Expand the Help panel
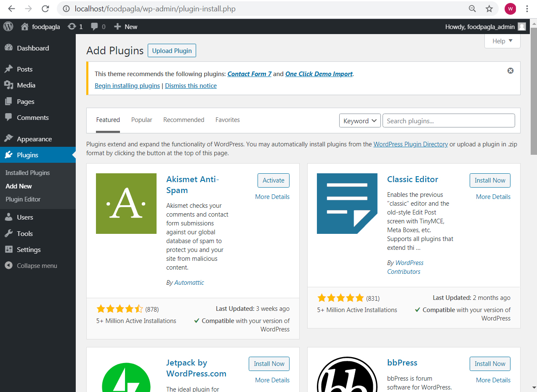537x392 pixels. pyautogui.click(x=502, y=41)
